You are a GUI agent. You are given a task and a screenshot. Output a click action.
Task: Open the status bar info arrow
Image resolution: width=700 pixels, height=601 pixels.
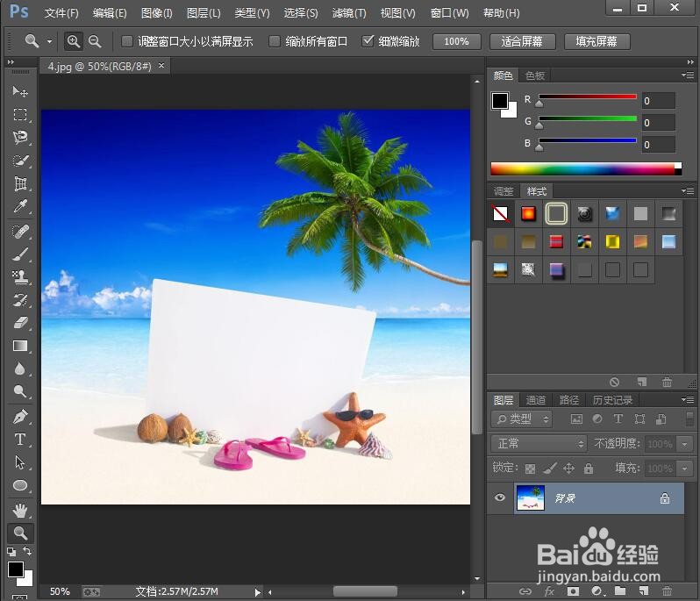click(x=257, y=592)
